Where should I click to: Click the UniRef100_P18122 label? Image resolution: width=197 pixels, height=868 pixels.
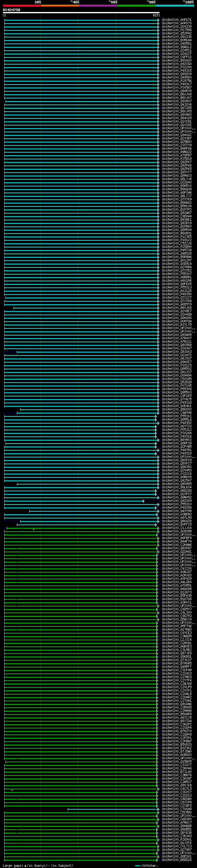pos(177,240)
